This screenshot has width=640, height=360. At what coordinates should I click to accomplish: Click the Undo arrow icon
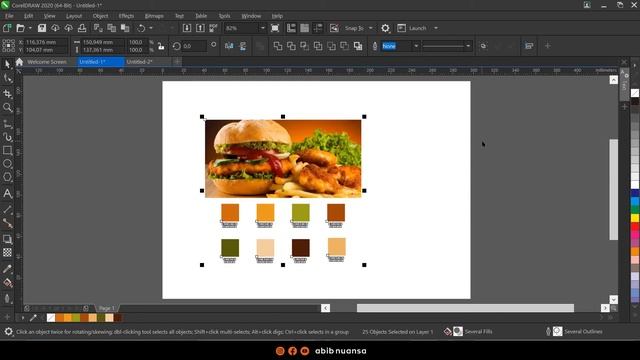coord(141,28)
